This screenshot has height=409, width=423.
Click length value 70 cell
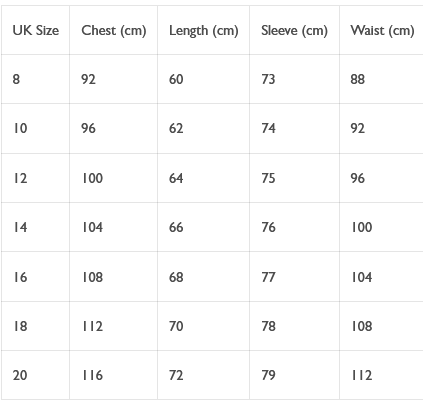click(203, 326)
